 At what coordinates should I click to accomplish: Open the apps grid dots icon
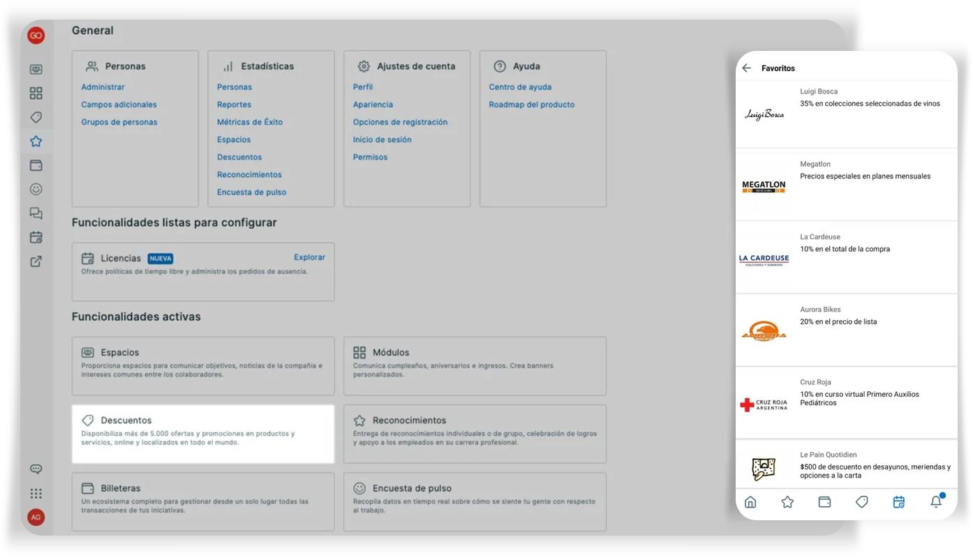[x=36, y=493]
